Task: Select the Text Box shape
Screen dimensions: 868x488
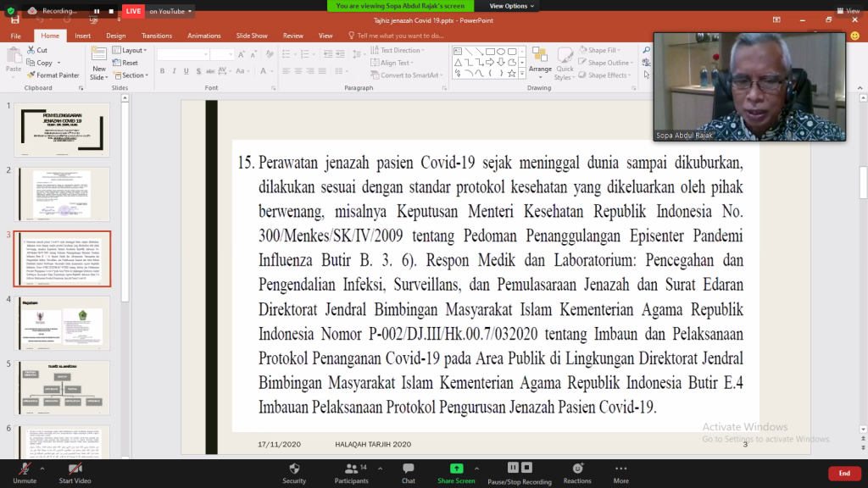Action: (458, 52)
